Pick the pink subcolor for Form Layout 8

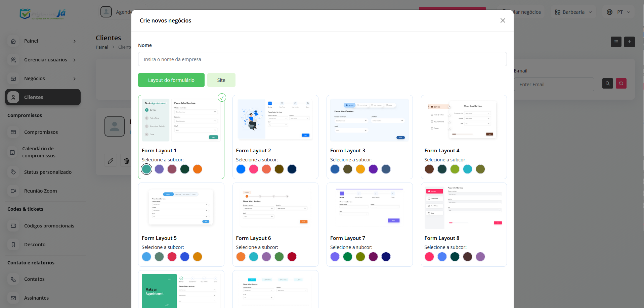[x=429, y=257]
